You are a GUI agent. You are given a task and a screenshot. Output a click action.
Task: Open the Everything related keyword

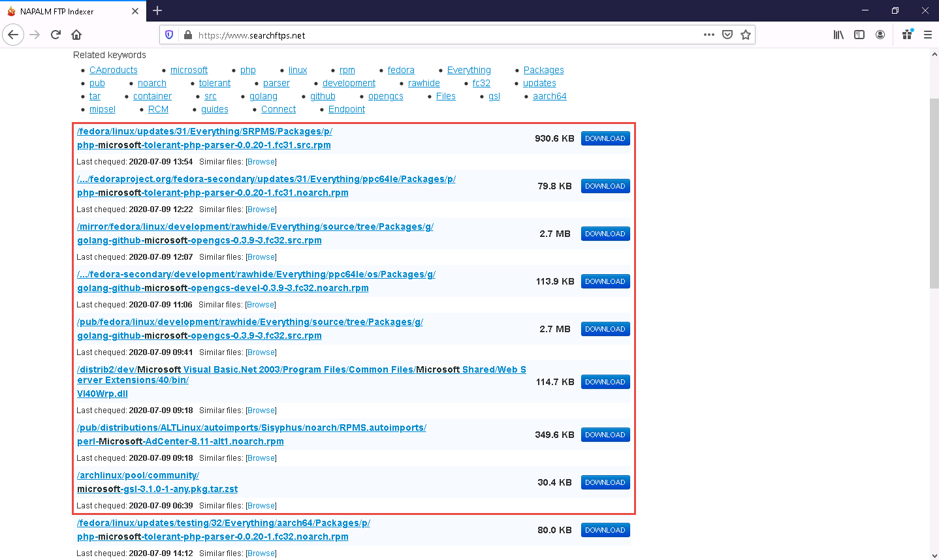point(469,70)
